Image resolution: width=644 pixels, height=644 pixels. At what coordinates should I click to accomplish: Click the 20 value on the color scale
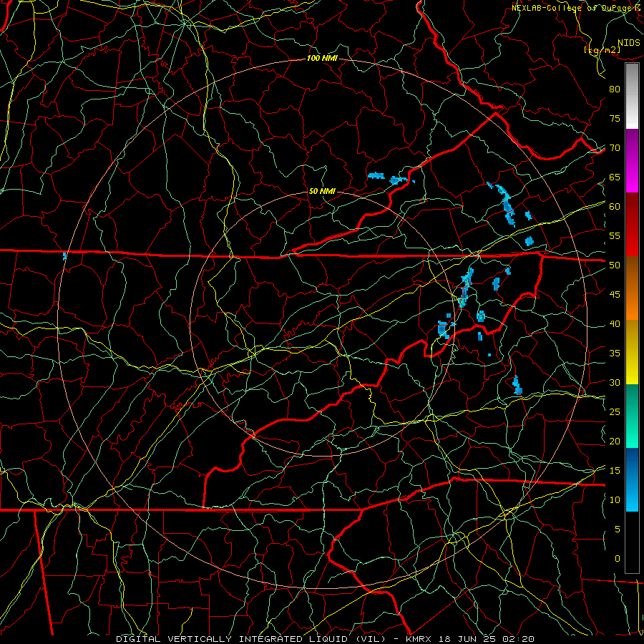pos(615,441)
